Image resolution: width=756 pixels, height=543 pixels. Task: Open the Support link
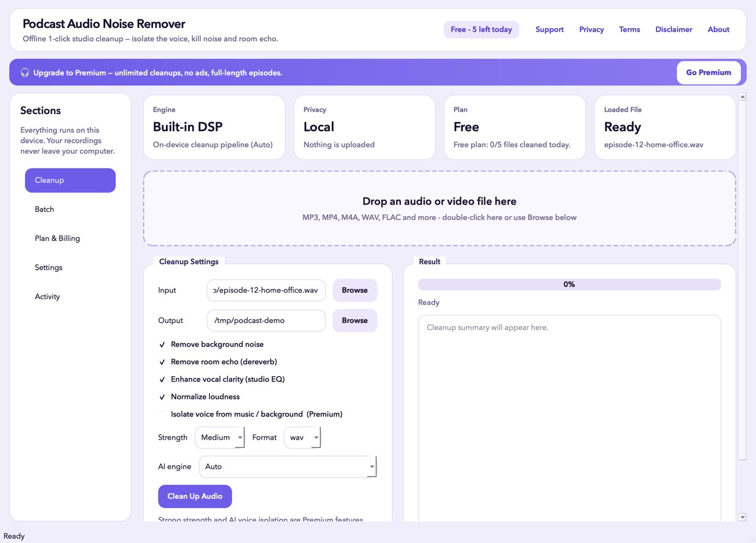coord(550,30)
